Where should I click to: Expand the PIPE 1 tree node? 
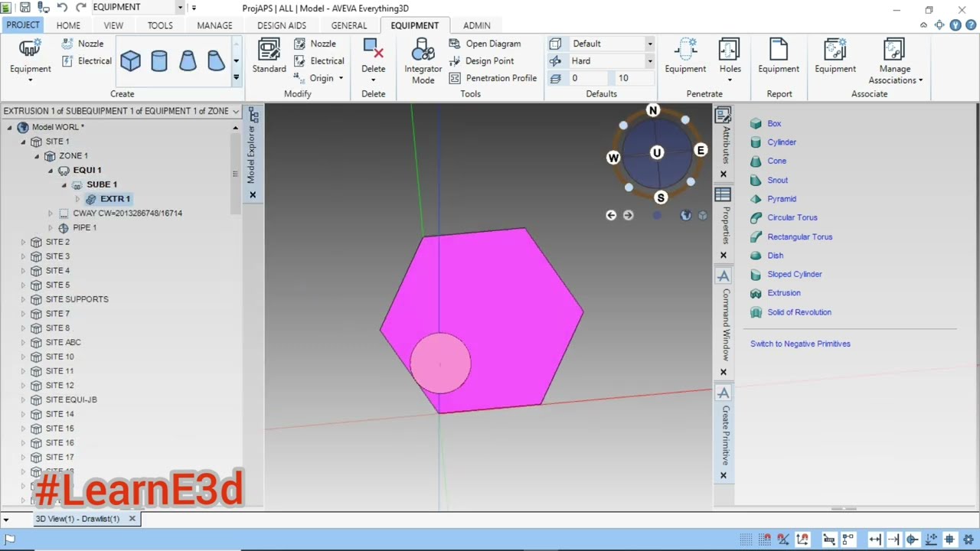click(x=51, y=228)
